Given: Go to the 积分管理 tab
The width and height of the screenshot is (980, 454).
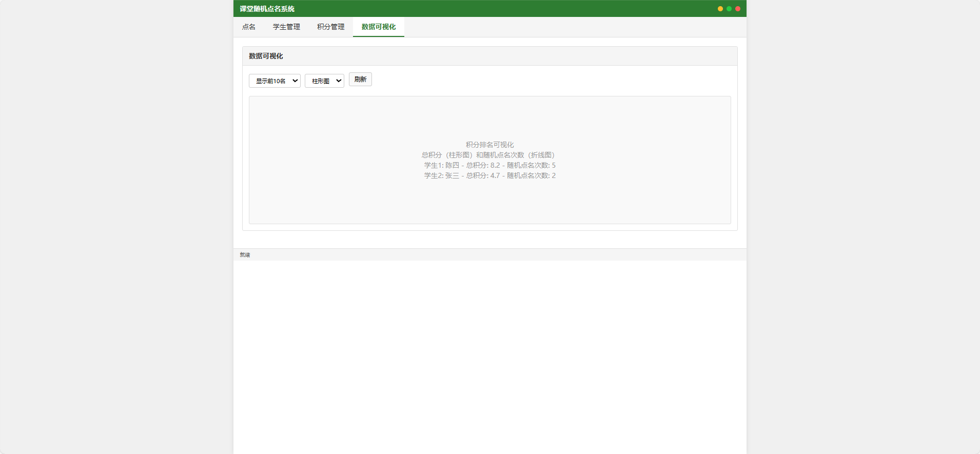Looking at the screenshot, I should [x=330, y=27].
